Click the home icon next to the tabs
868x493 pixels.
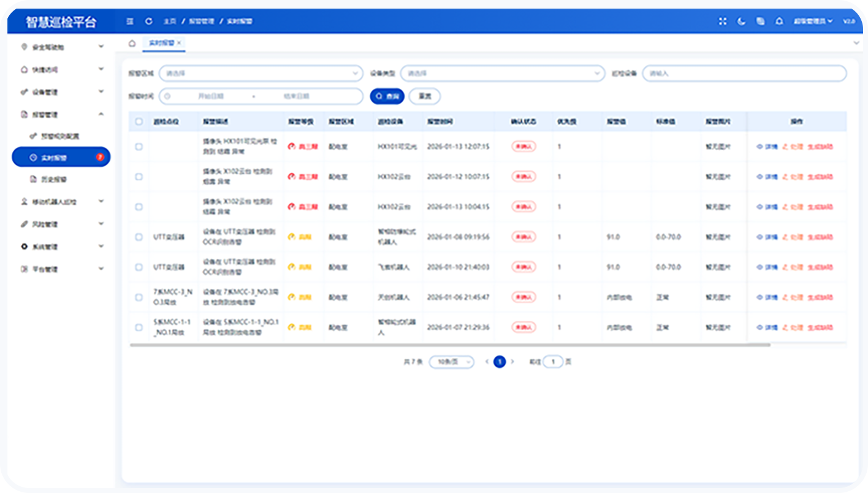[131, 44]
